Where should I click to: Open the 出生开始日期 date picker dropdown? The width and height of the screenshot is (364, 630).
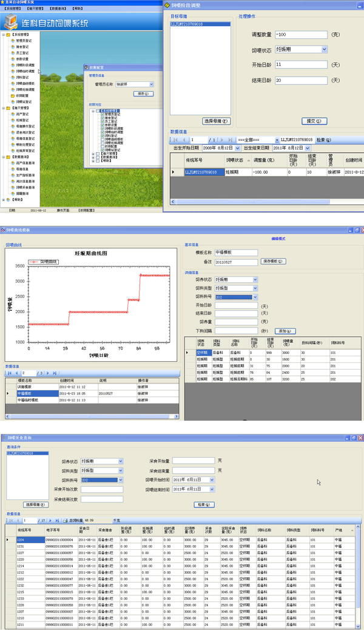point(237,147)
